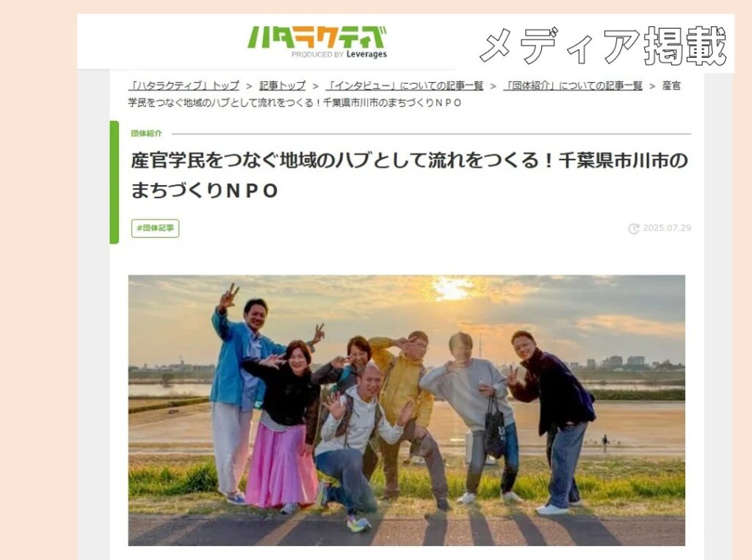Screen dimensions: 752x560
Task: Click the arrow separator after 記事トップ
Action: click(x=316, y=87)
